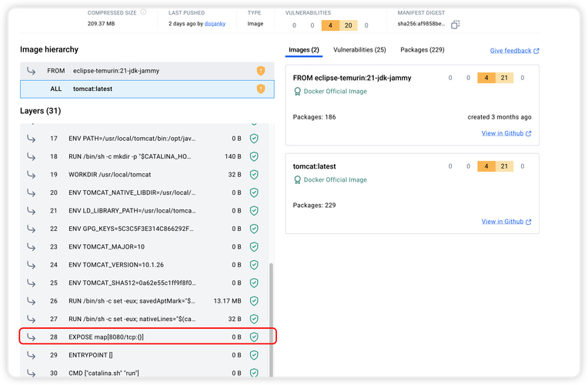588x385 pixels.
Task: Click green shield icon for layer 22
Action: tap(254, 229)
